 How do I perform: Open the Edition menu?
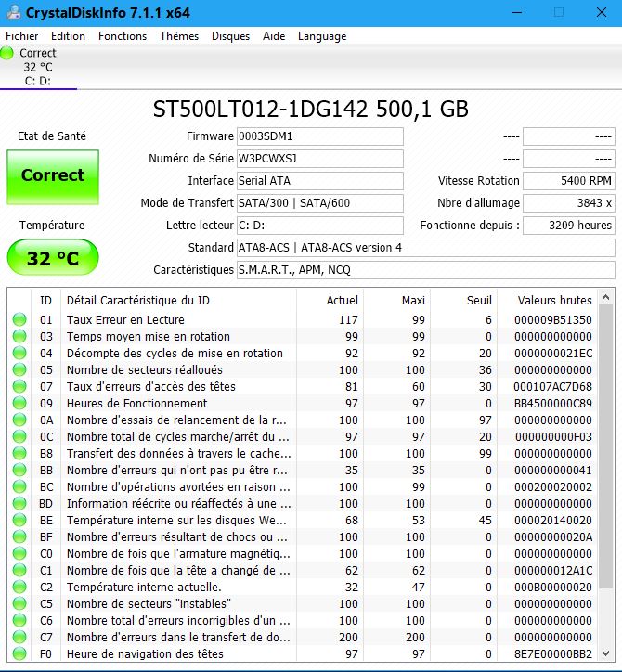pos(68,36)
